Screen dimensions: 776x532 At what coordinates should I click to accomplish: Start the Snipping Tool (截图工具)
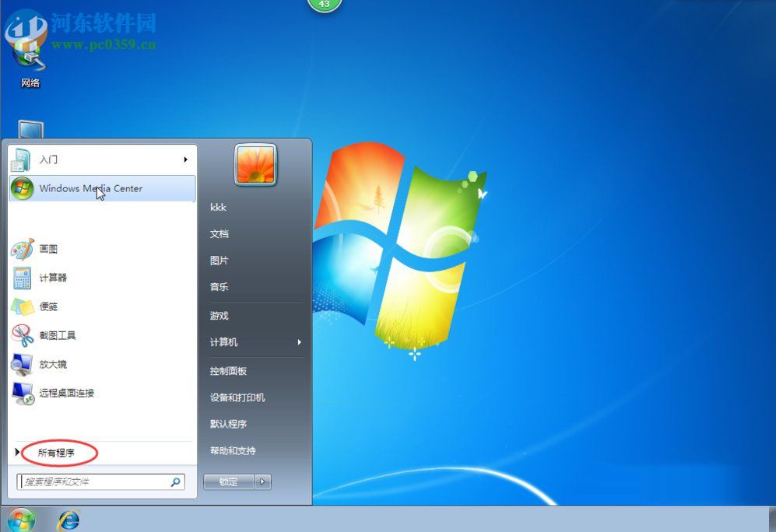(58, 335)
